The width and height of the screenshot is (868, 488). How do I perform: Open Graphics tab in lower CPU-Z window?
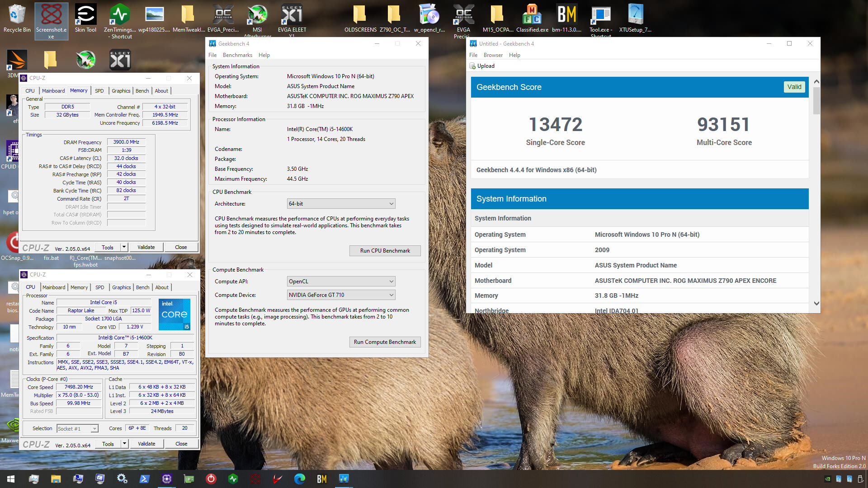[x=122, y=287]
